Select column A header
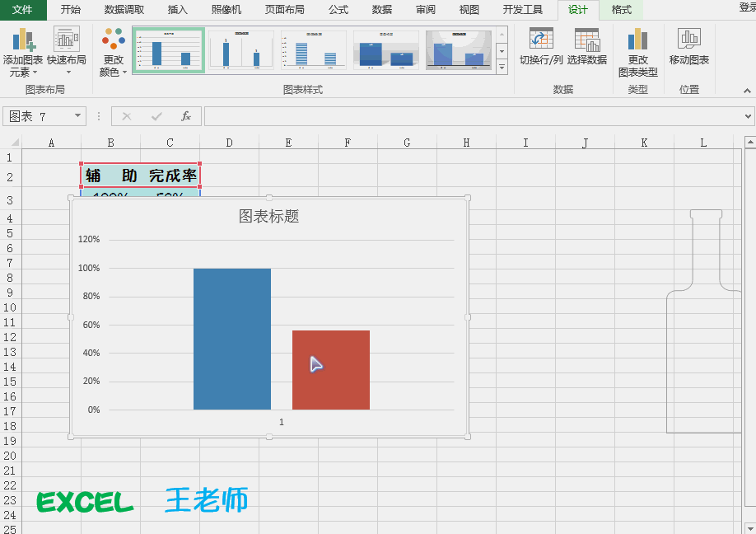The height and width of the screenshot is (534, 756). tap(51, 143)
